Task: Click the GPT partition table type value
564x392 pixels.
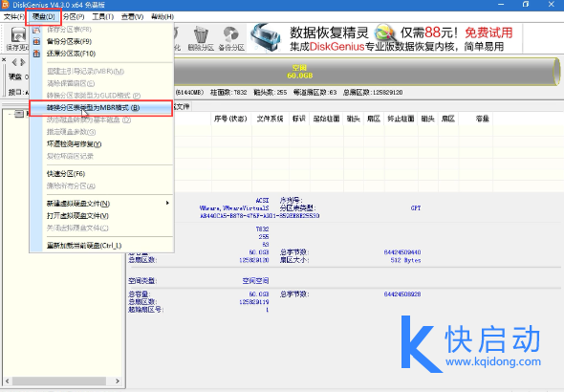Action: click(x=416, y=207)
